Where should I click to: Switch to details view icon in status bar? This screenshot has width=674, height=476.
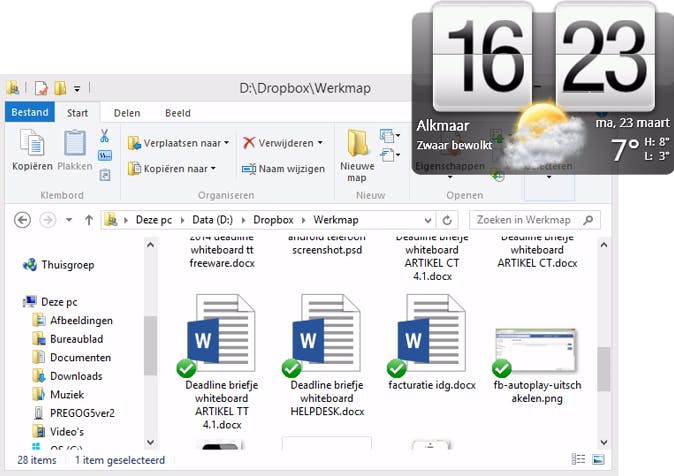pyautogui.click(x=578, y=459)
